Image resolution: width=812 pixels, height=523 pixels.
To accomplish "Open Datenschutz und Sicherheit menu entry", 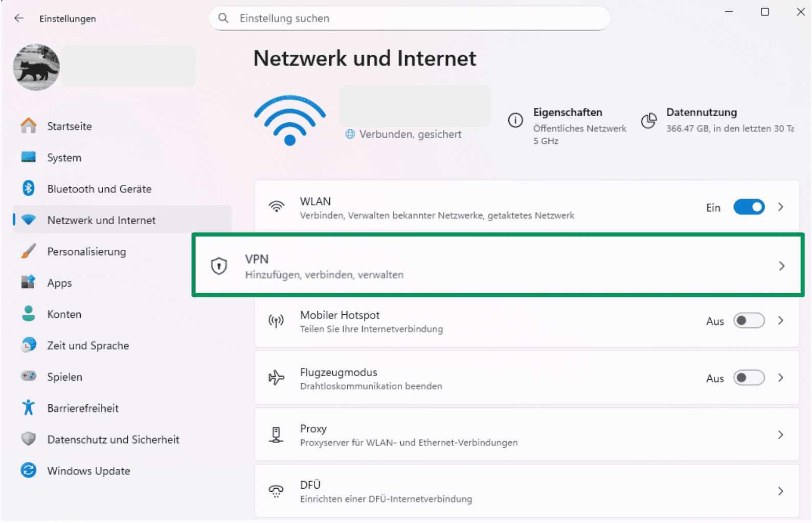I will [x=114, y=439].
